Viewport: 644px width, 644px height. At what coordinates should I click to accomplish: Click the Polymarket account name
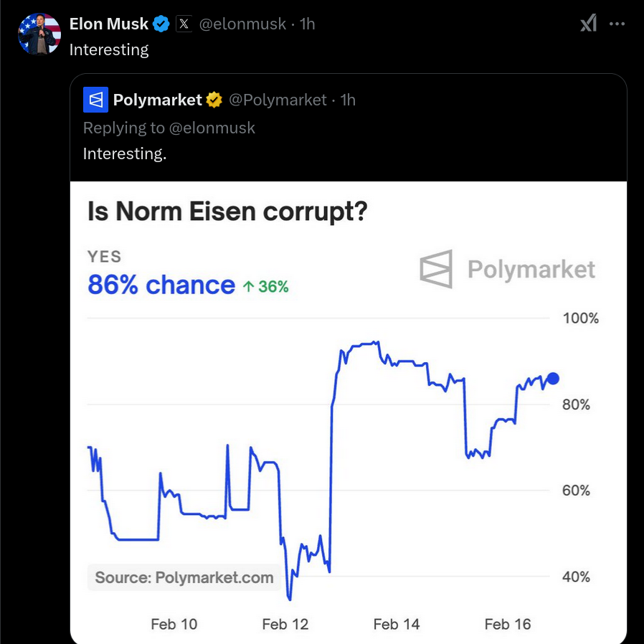click(x=157, y=100)
